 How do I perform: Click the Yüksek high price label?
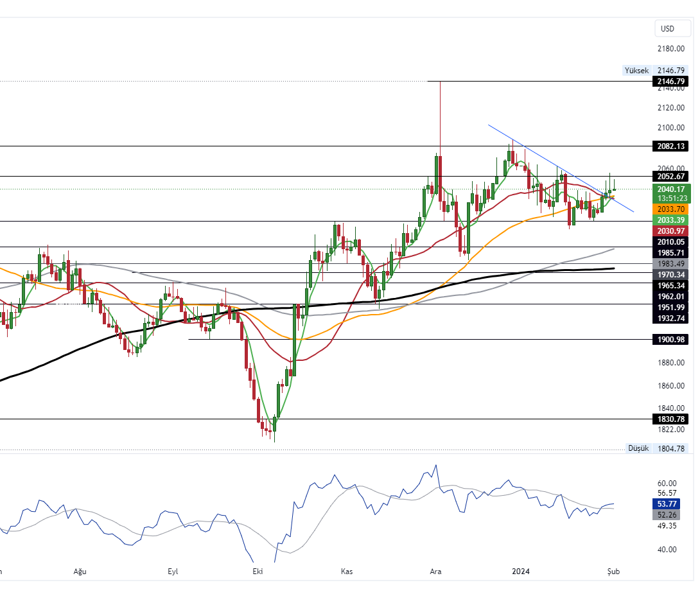tap(636, 70)
